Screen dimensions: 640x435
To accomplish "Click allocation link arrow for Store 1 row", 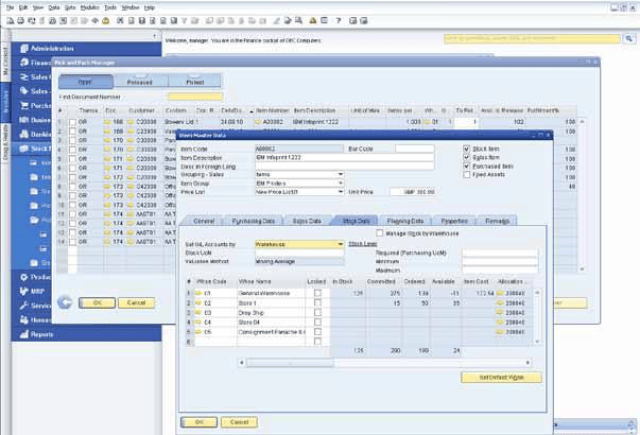I will point(501,302).
